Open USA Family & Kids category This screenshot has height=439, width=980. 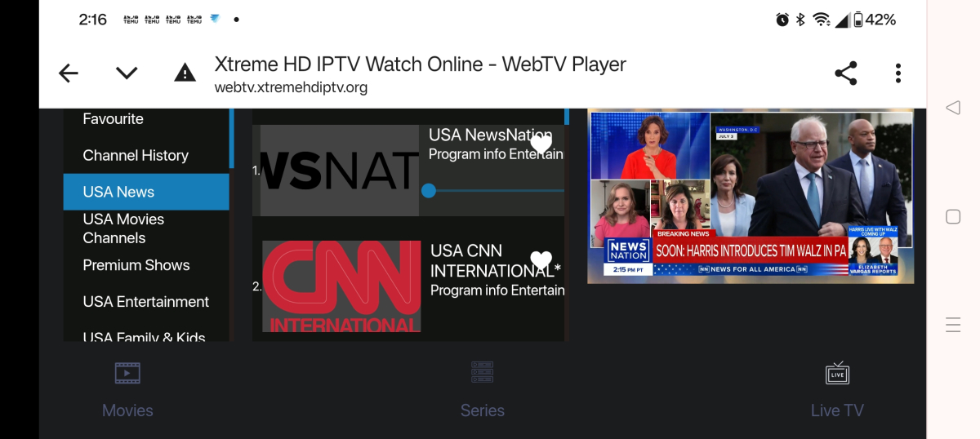(x=144, y=336)
